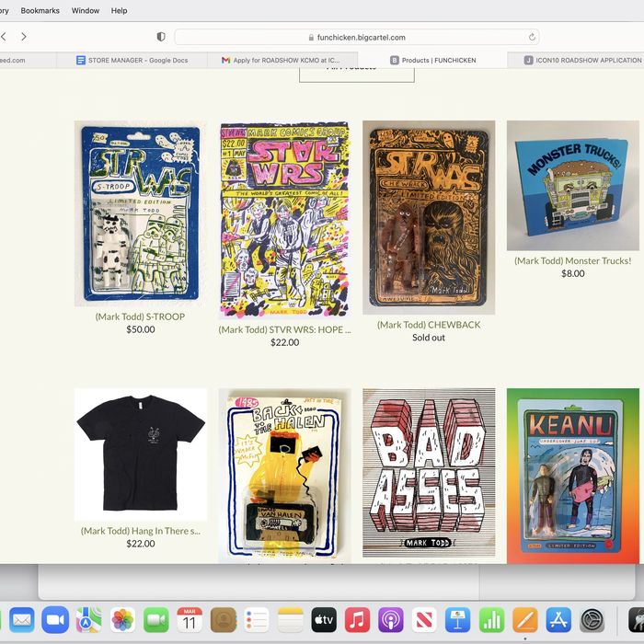644x644 pixels.
Task: Open the Calendar app in dock
Action: pos(190,620)
